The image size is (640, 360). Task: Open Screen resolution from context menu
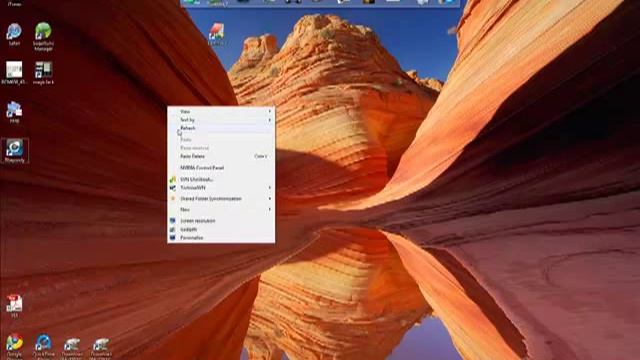221,221
